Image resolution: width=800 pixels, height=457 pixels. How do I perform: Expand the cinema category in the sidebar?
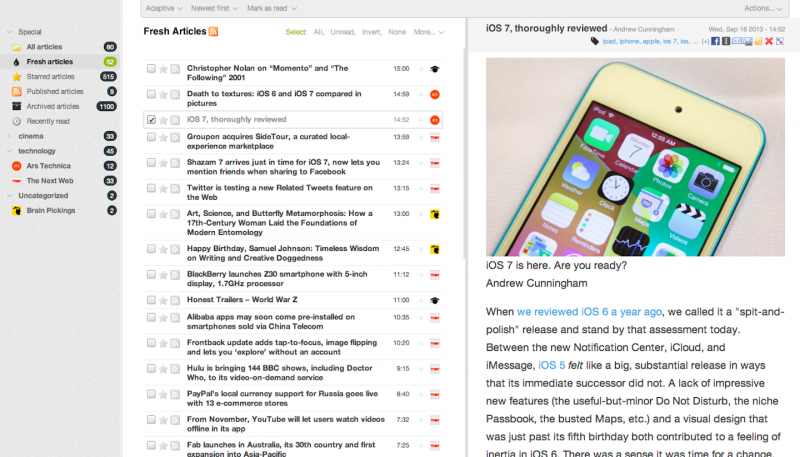7,136
